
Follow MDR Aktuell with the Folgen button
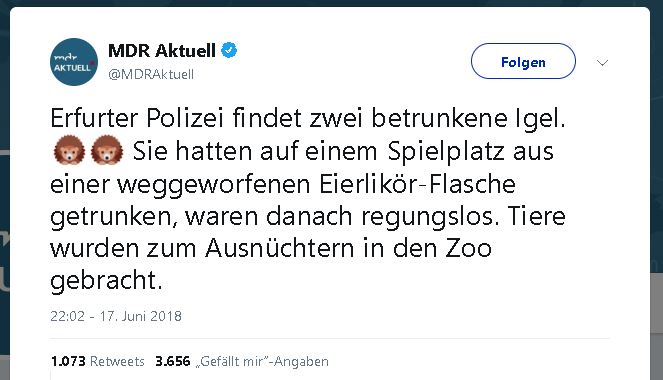tap(523, 61)
